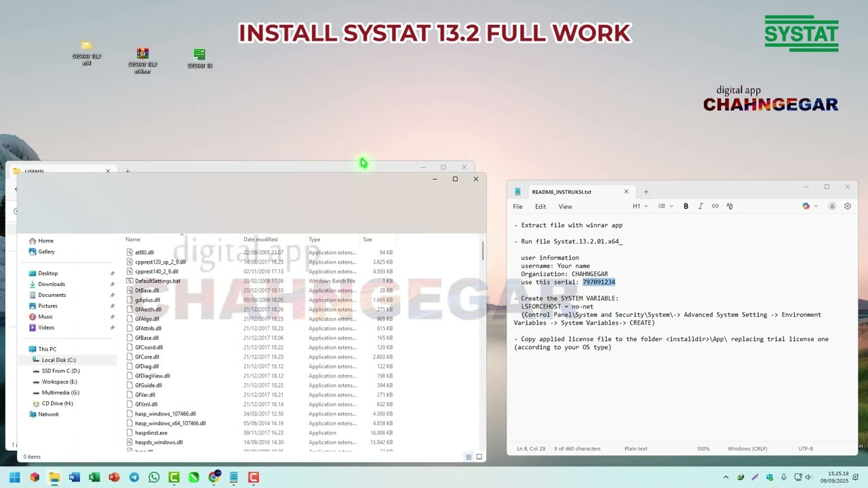Open Notepad Edit menu
The height and width of the screenshot is (488, 868).
click(540, 207)
